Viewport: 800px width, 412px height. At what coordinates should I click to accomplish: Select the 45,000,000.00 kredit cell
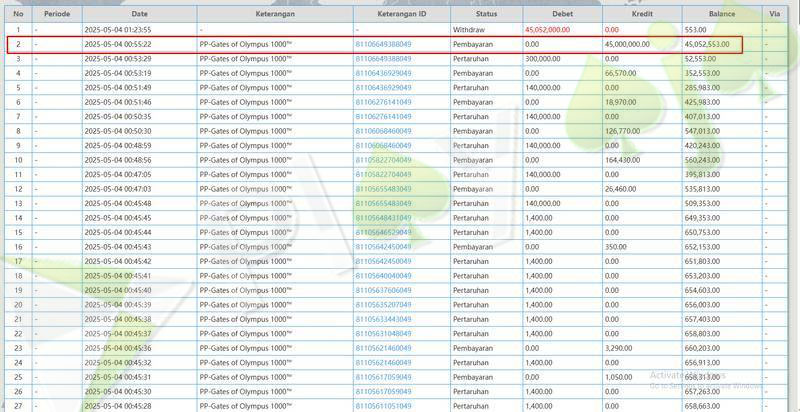pos(627,45)
